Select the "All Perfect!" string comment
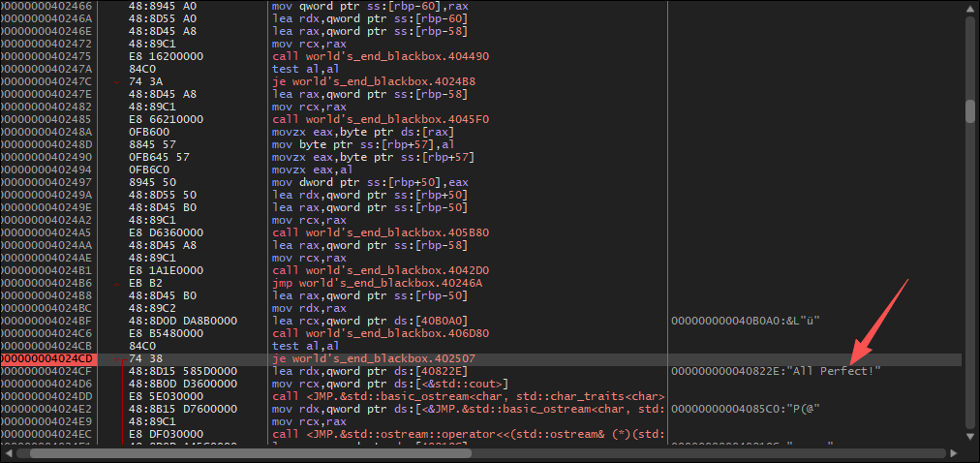Image resolution: width=980 pixels, height=463 pixels. pyautogui.click(x=775, y=372)
